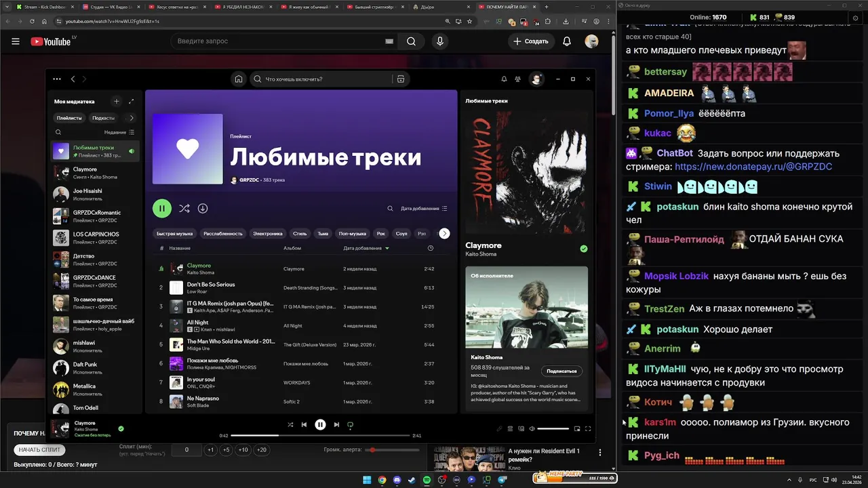Adjust Spotify volume slider
Image resolution: width=868 pixels, height=488 pixels.
(x=553, y=428)
